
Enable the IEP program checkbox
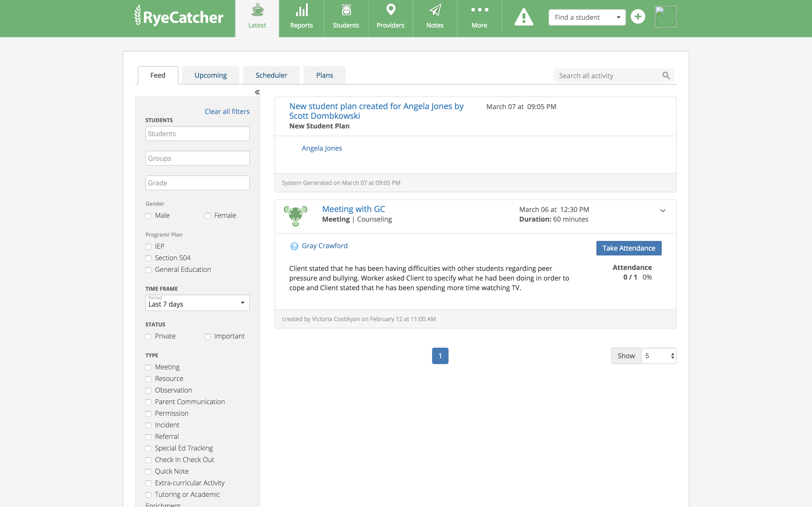click(148, 247)
